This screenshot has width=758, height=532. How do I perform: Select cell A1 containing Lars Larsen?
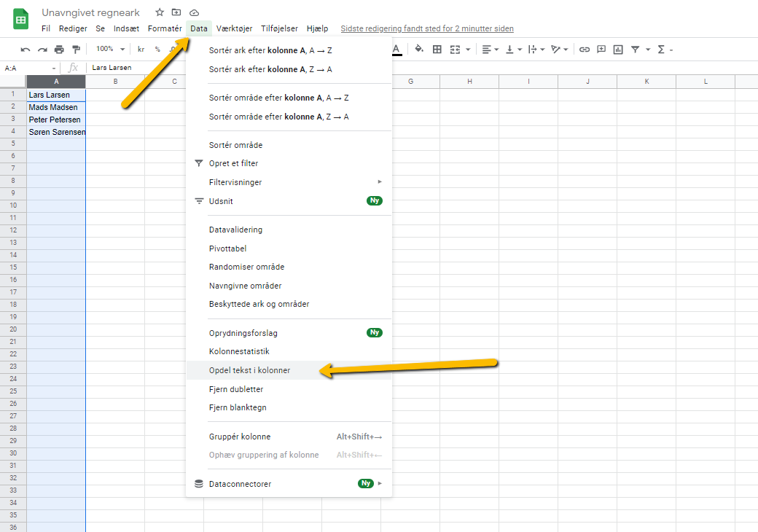pyautogui.click(x=56, y=94)
